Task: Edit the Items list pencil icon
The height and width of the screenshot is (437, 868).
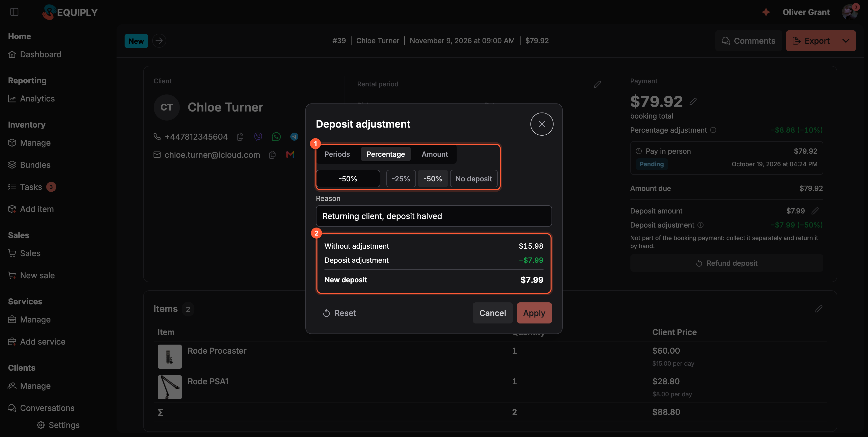Action: tap(819, 309)
